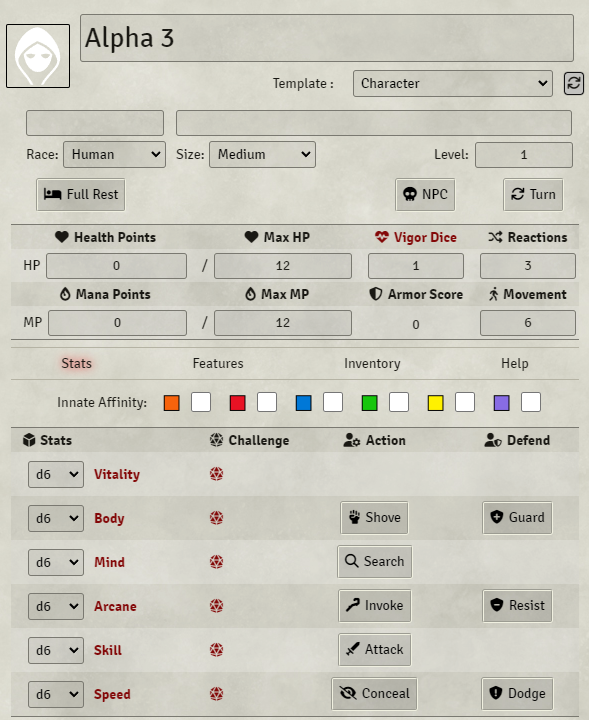Change the Speed die dropdown
Screen dimensions: 589x720
pos(56,694)
